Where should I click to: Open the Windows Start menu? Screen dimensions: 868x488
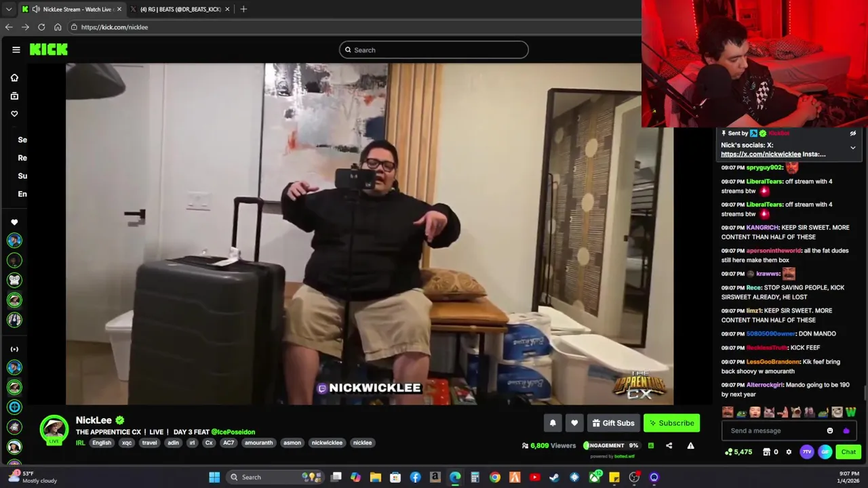(214, 477)
